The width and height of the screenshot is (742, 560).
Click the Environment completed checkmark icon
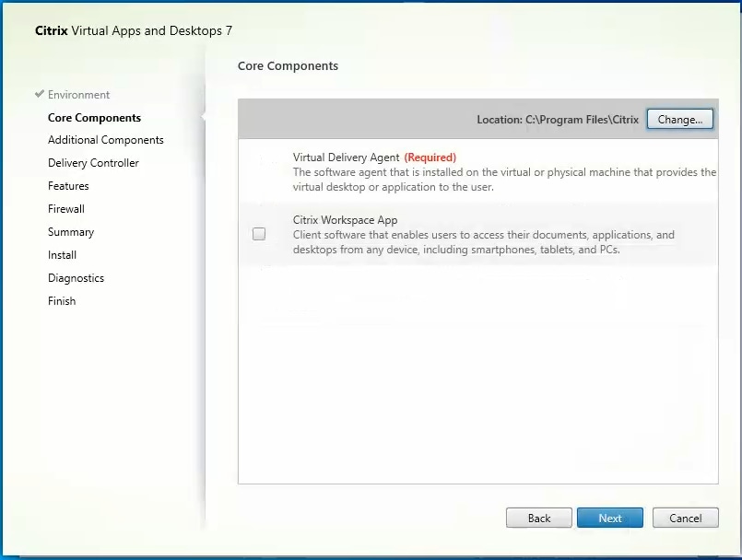tap(39, 95)
